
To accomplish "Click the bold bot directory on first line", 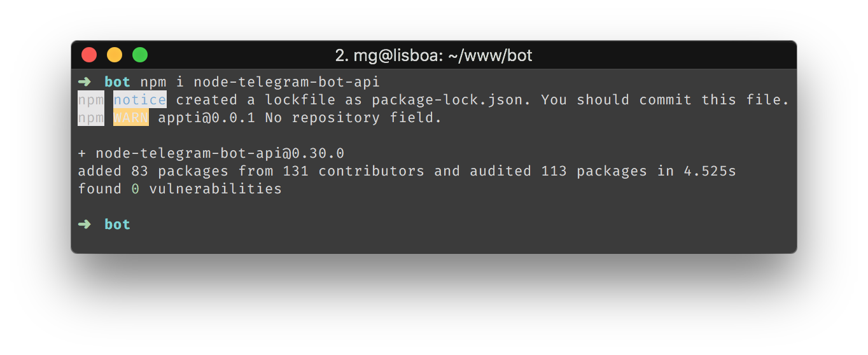I will point(117,82).
